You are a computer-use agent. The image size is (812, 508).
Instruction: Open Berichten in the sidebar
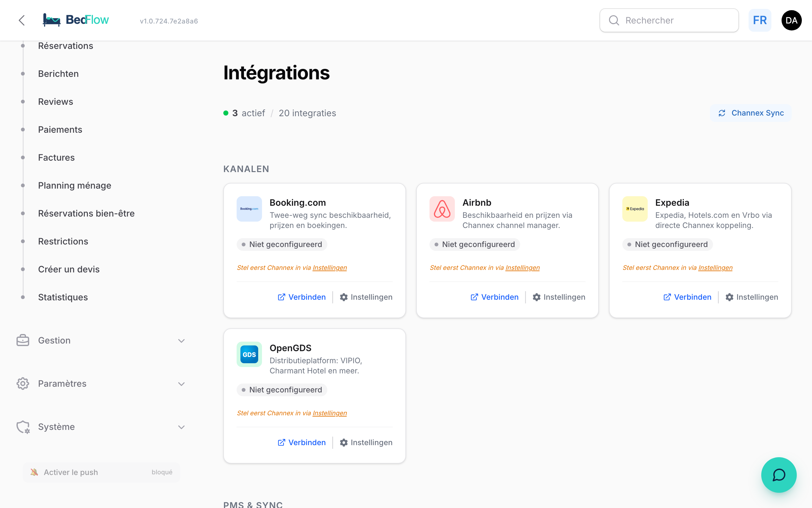(58, 74)
